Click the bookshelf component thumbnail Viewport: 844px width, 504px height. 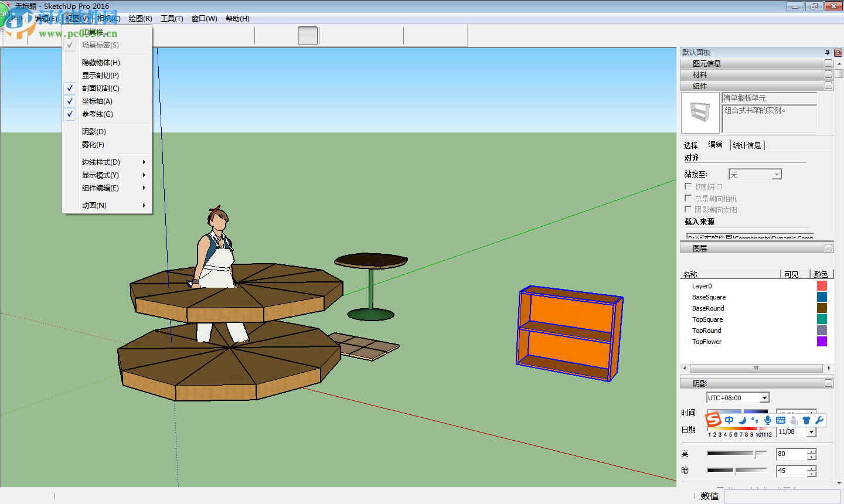700,113
